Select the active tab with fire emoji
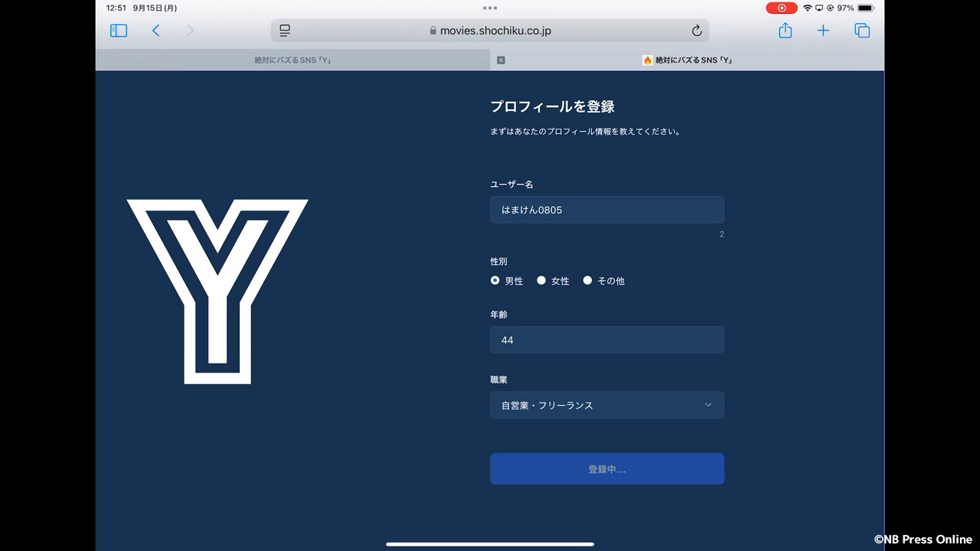 click(x=689, y=60)
